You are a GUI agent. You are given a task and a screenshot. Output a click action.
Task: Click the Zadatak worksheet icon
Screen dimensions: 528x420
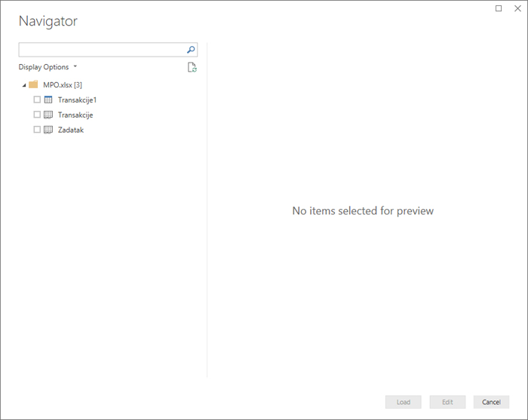(x=48, y=130)
